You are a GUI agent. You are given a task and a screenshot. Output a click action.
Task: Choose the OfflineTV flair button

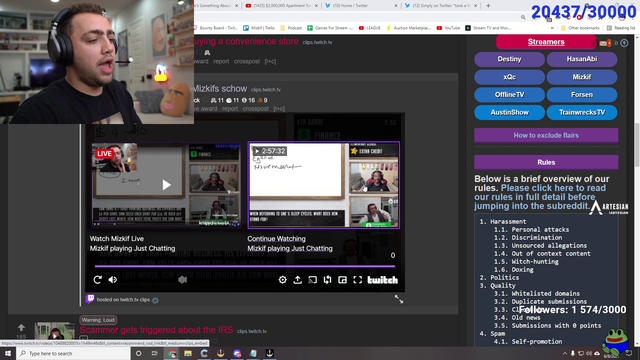(509, 95)
